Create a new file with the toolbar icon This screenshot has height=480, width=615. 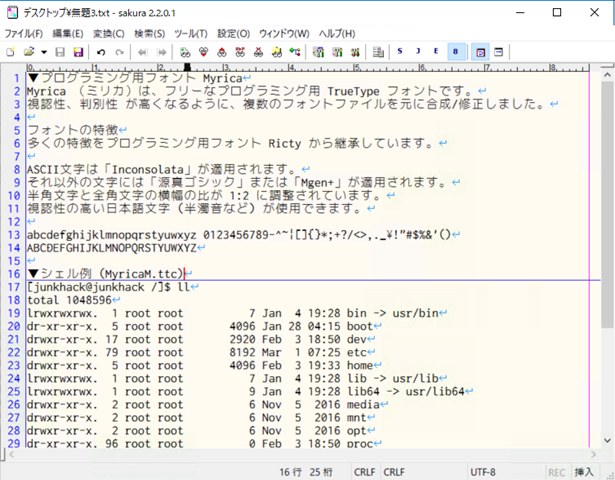(x=11, y=52)
